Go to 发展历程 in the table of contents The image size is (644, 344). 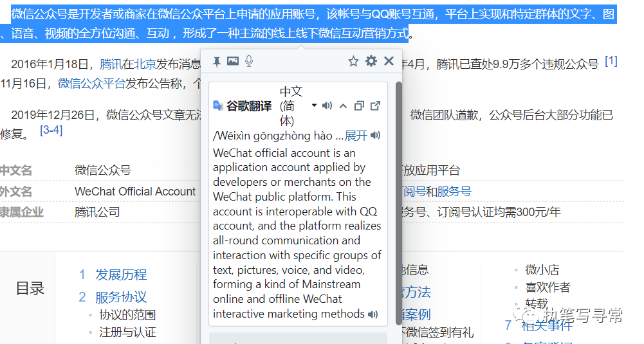[x=121, y=275]
